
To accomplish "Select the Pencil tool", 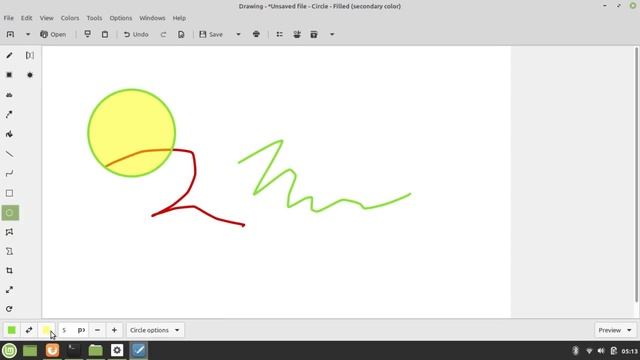I will 9,55.
